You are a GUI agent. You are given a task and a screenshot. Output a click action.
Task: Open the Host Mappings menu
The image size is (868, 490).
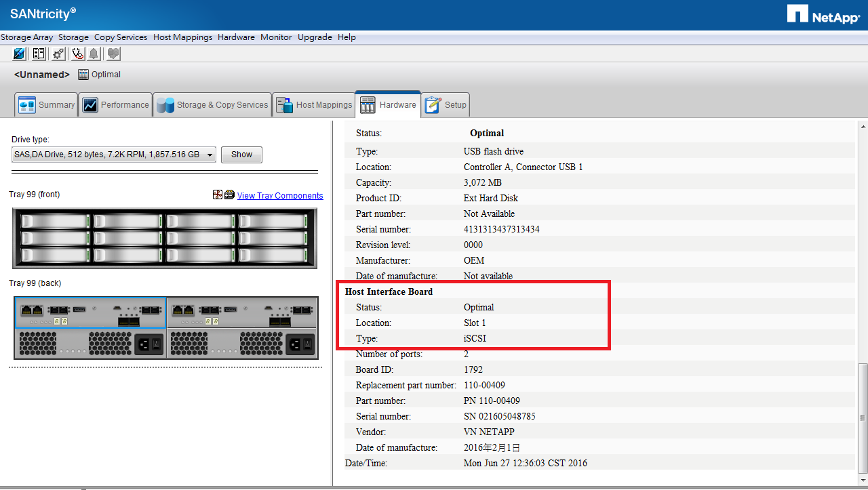click(x=182, y=37)
